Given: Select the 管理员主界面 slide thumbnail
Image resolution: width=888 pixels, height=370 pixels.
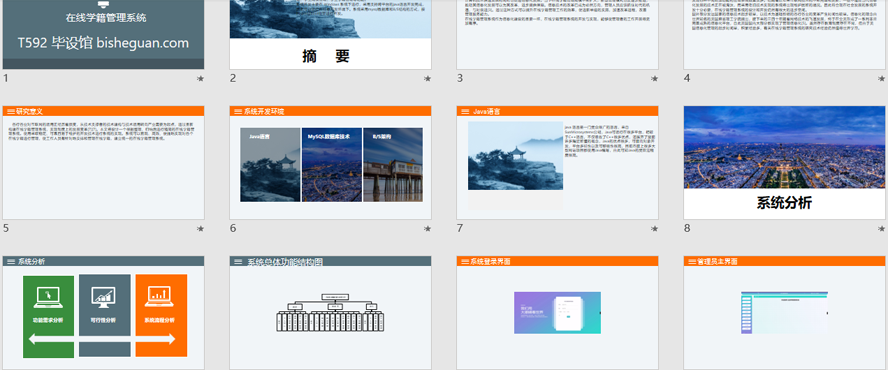Looking at the screenshot, I should click(784, 313).
